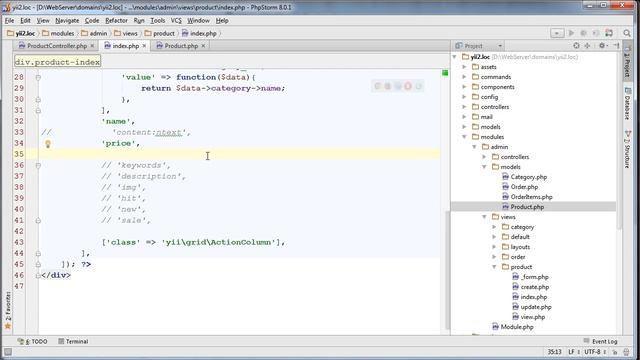640x360 pixels.
Task: Run the current configuration with the play icon
Action: point(571,33)
